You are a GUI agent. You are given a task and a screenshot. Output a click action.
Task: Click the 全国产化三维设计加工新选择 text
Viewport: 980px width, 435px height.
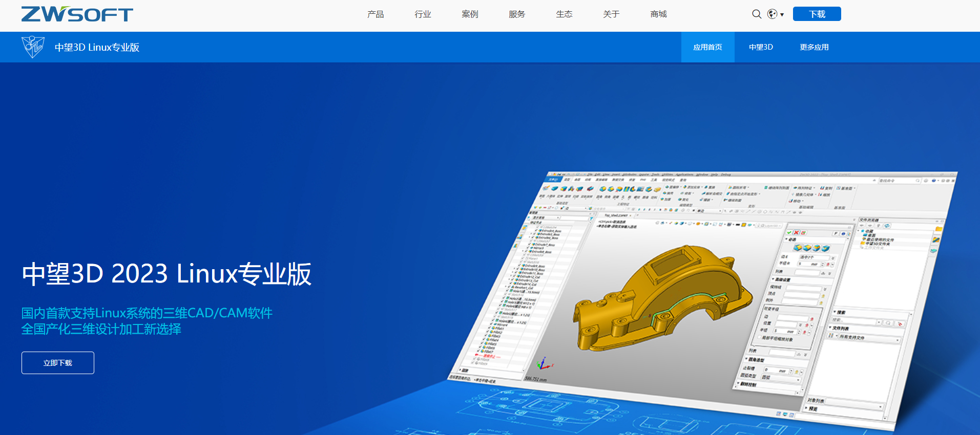click(101, 329)
